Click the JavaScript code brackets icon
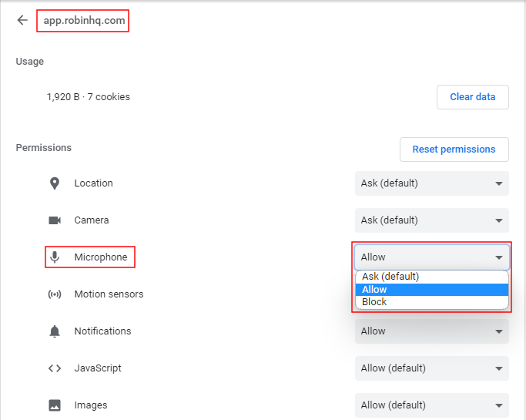The image size is (526, 420). tap(55, 368)
